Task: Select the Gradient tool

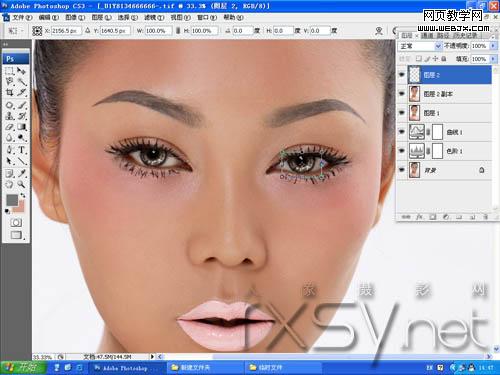Action: pyautogui.click(x=21, y=127)
